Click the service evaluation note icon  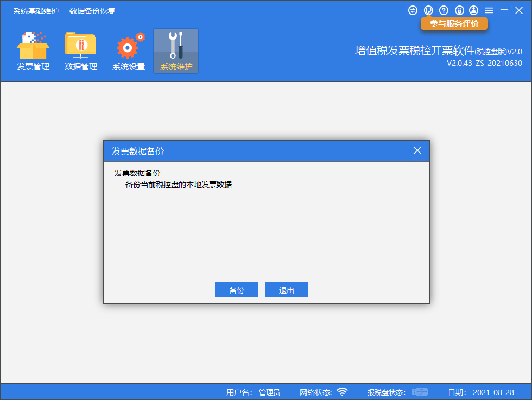pyautogui.click(x=428, y=10)
